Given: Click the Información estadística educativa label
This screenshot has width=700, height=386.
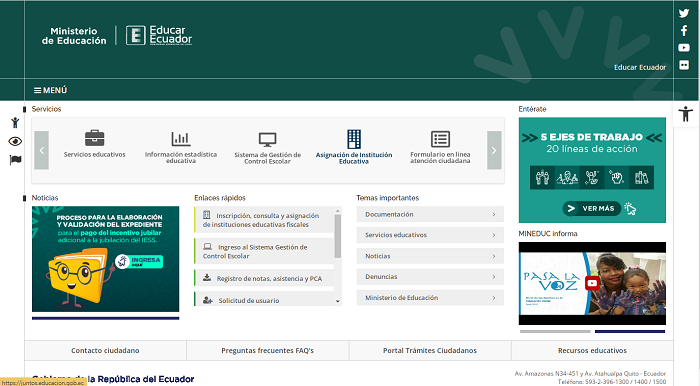Looking at the screenshot, I should click(x=181, y=158).
